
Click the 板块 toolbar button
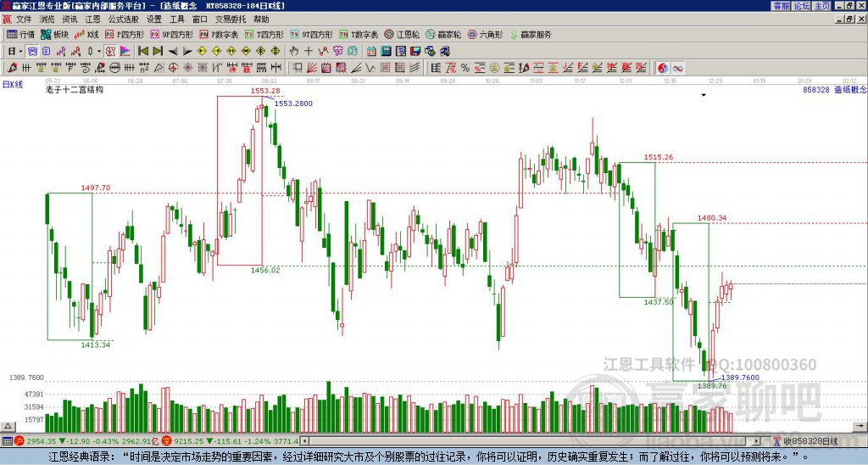[x=54, y=34]
